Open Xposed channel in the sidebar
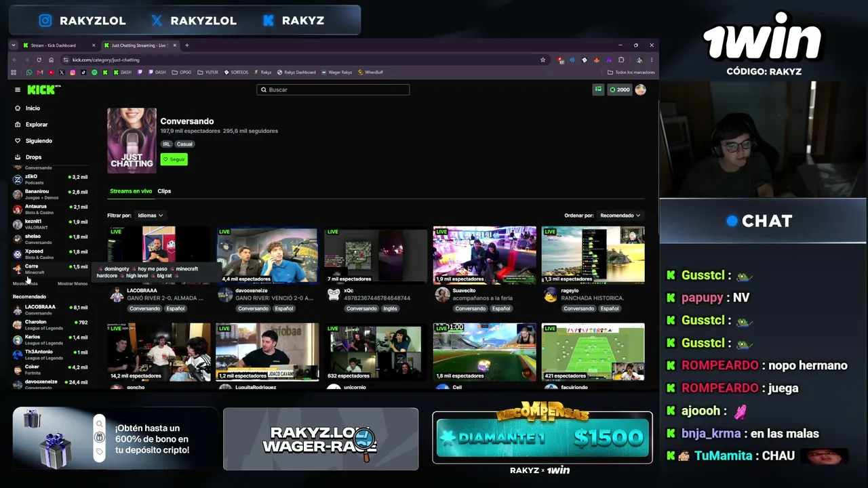 click(x=51, y=254)
